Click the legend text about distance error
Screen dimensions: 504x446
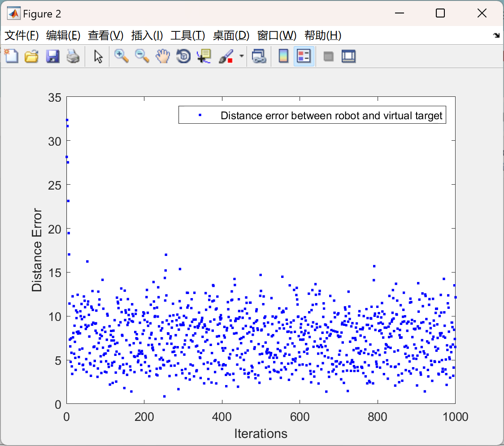pyautogui.click(x=331, y=115)
